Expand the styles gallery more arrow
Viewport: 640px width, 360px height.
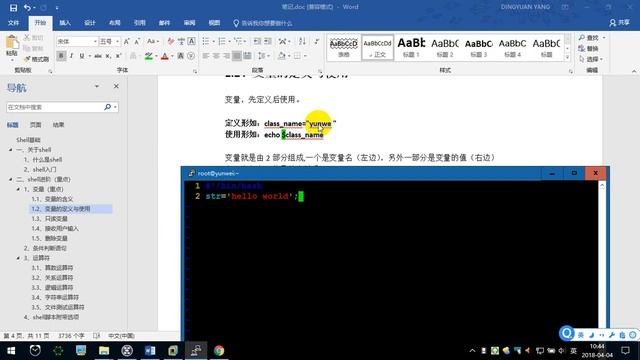pos(567,58)
